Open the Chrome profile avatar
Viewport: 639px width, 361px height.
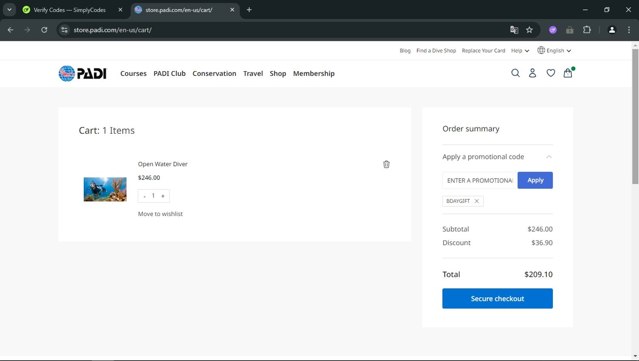pyautogui.click(x=612, y=30)
